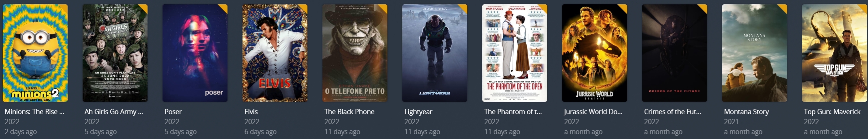Click The Black Phone title link
This screenshot has height=139, width=868.
point(349,111)
